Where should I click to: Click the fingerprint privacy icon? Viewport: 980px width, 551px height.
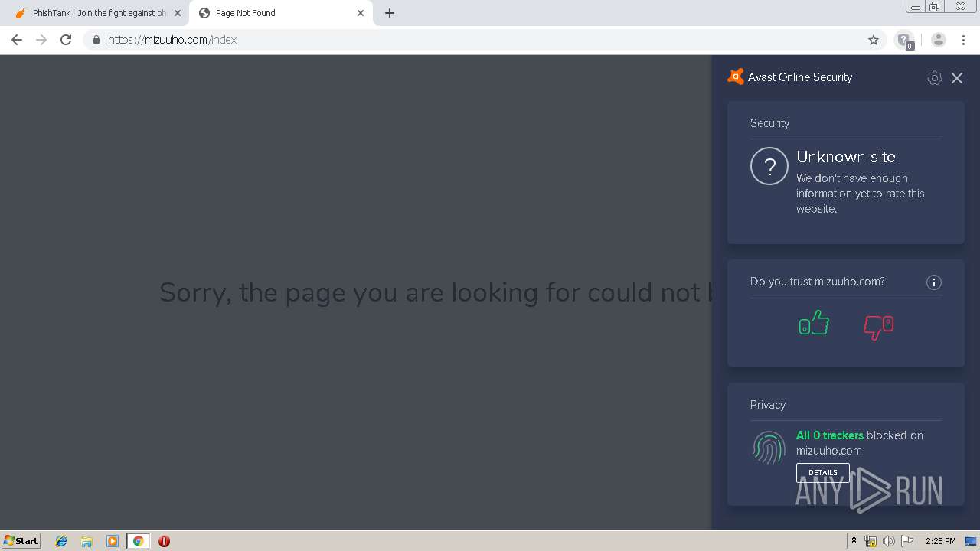pos(769,448)
